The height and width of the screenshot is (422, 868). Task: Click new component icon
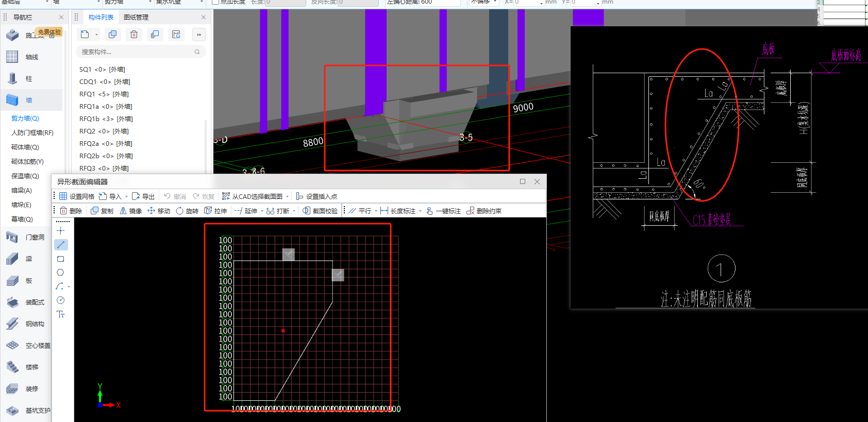pos(85,35)
